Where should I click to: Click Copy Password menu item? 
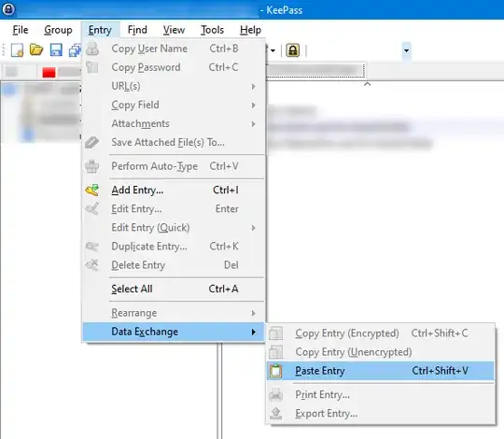174,67
